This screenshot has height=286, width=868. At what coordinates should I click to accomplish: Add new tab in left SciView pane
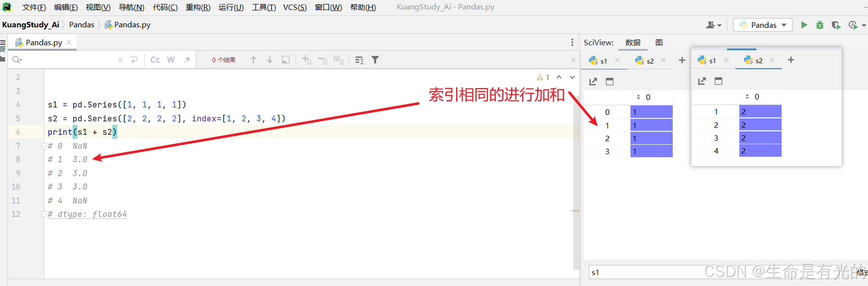point(682,60)
